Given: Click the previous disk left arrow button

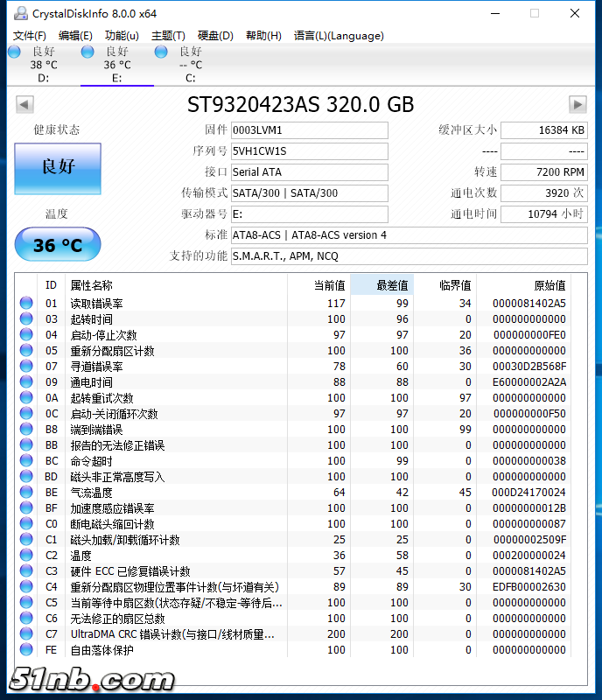Looking at the screenshot, I should [x=24, y=104].
